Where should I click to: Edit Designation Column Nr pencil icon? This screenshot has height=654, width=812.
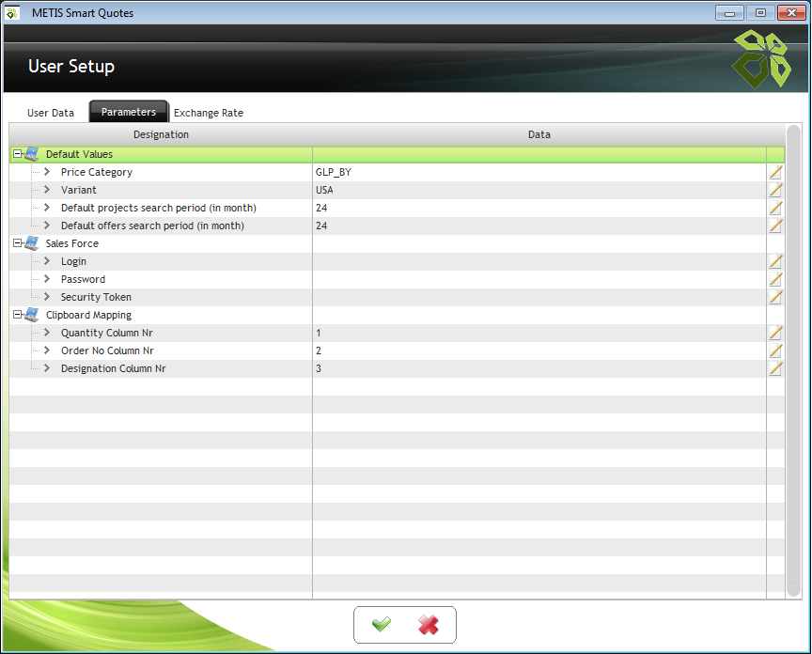click(775, 368)
